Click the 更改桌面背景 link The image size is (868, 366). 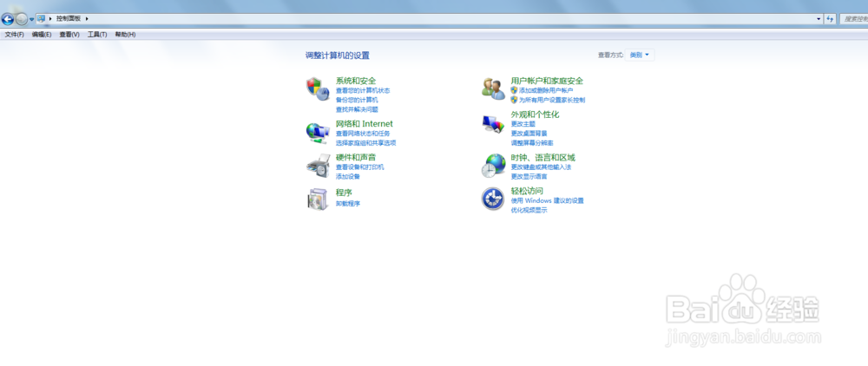pyautogui.click(x=529, y=134)
